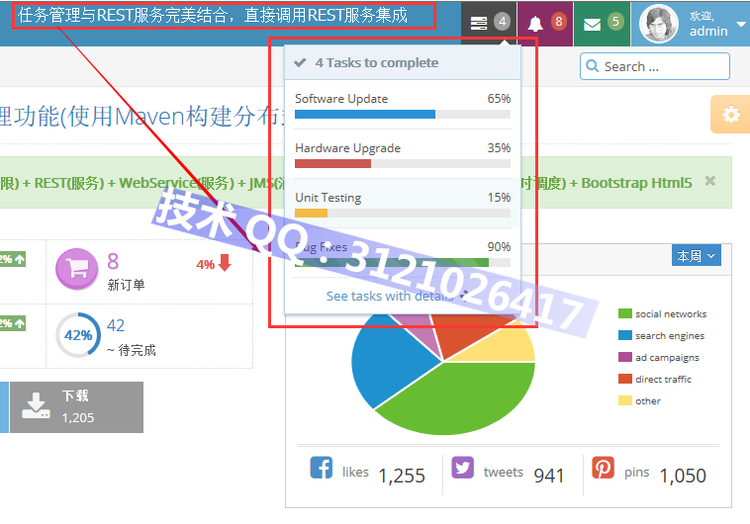This screenshot has width=750, height=524.
Task: Click the checkmark icon in tasks header
Action: tap(300, 63)
